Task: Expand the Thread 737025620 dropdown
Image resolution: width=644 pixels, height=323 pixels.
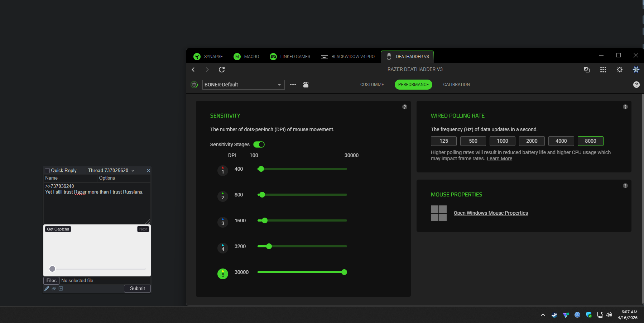Action: [x=111, y=171]
